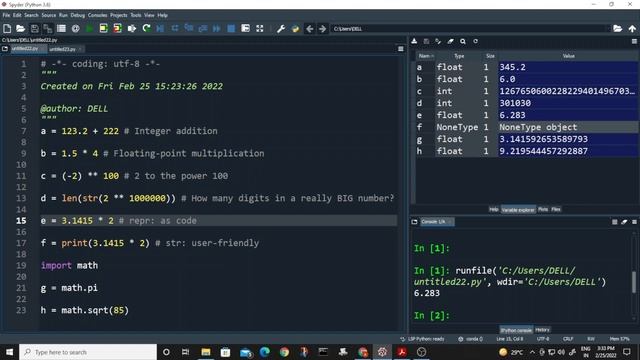640x360 pixels.
Task: Run cell and advance icon
Action: tap(118, 29)
